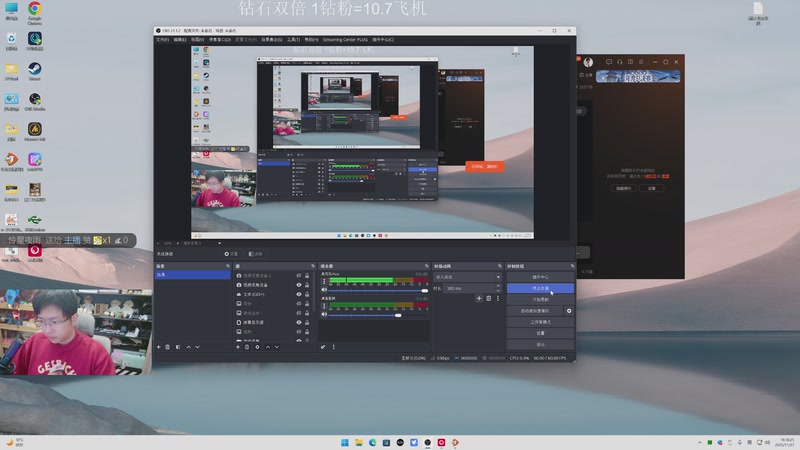Click the studio mode button in Controls
Viewport: 800px width, 450px height.
coord(540,322)
